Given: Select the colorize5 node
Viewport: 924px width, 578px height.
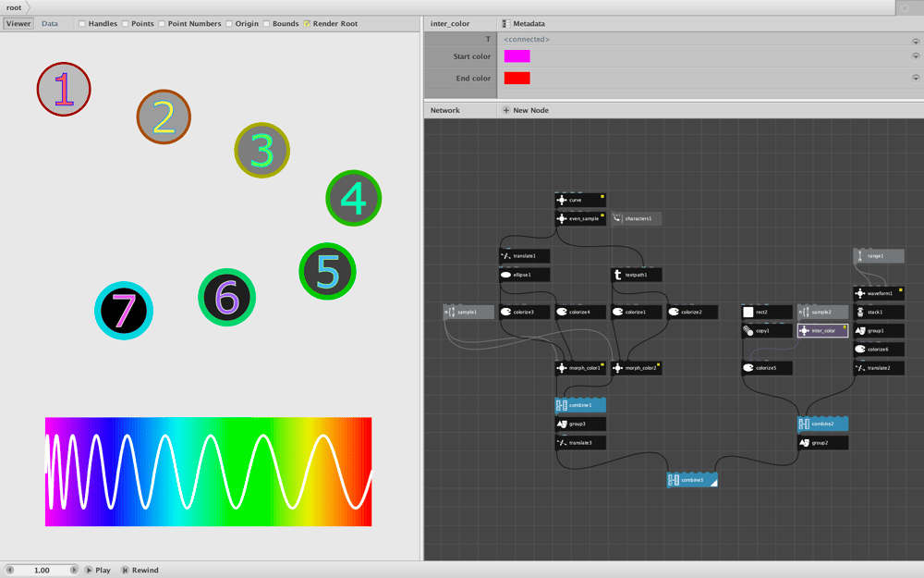Looking at the screenshot, I should [x=767, y=368].
